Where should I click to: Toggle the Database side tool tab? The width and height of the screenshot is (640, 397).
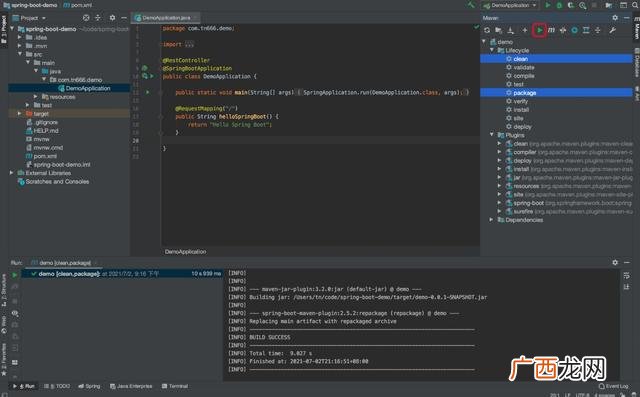[x=636, y=62]
